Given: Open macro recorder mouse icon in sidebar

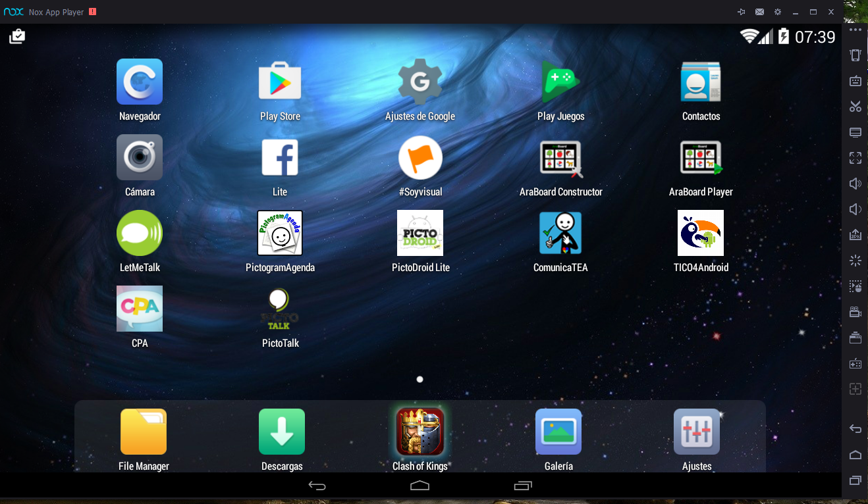Looking at the screenshot, I should click(x=855, y=286).
